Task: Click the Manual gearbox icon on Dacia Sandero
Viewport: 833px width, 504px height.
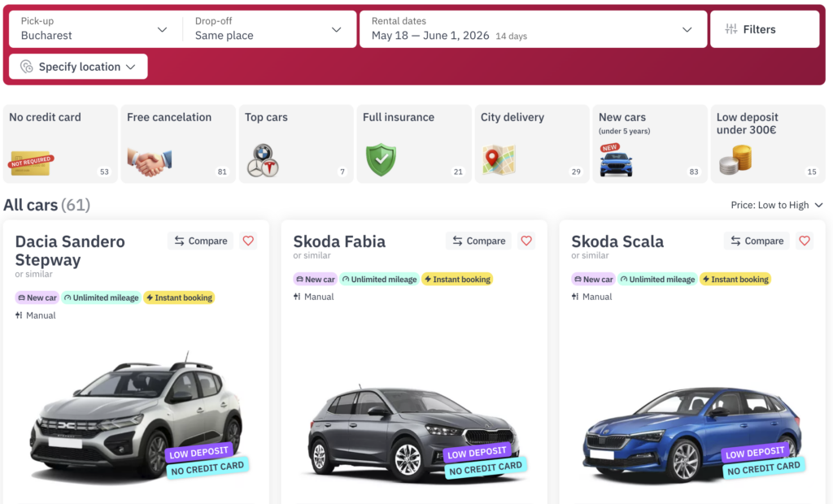Action: click(x=19, y=315)
